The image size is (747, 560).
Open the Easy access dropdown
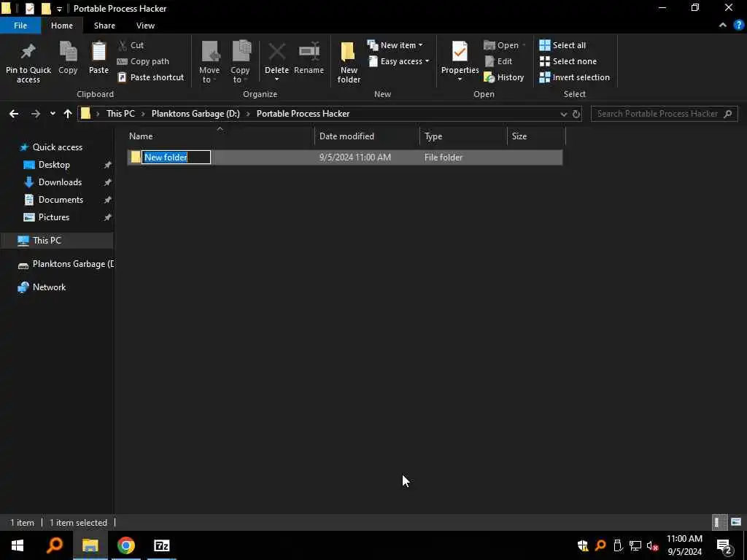(x=399, y=61)
